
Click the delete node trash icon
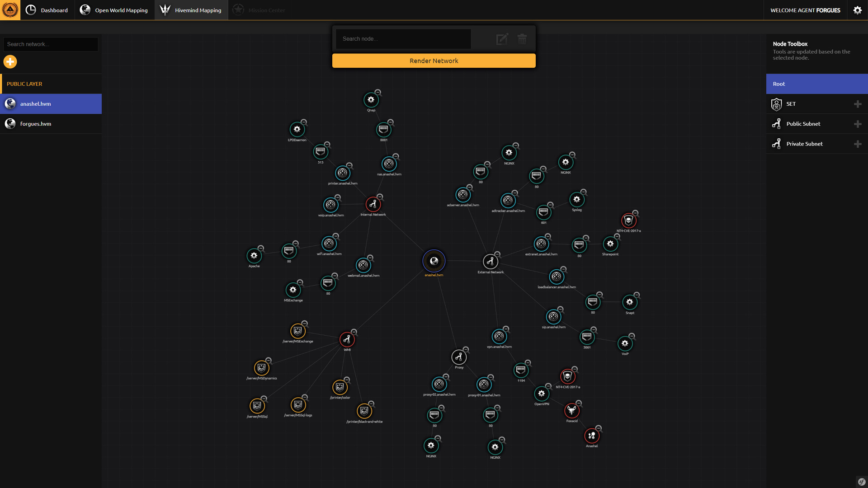pyautogui.click(x=522, y=38)
